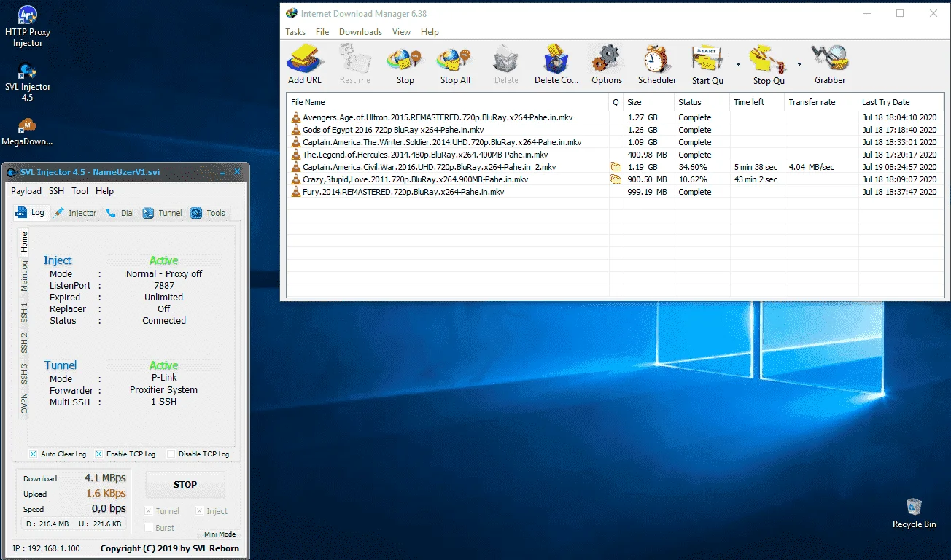
Task: Stop the selected download via Stop icon
Action: point(405,58)
